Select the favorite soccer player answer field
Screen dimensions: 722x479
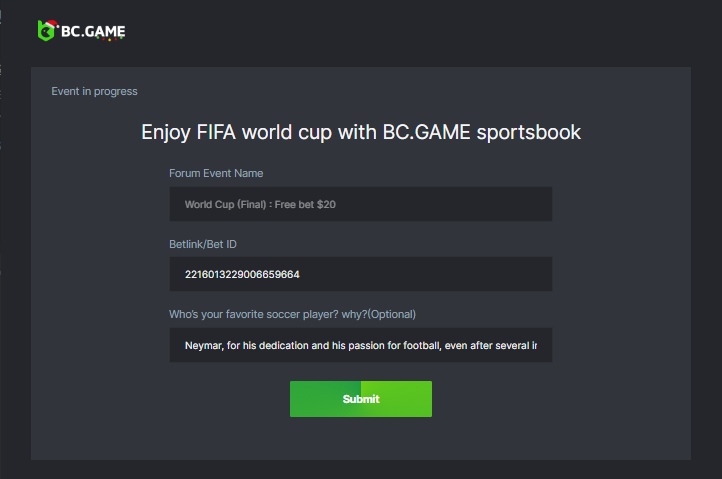click(x=361, y=345)
